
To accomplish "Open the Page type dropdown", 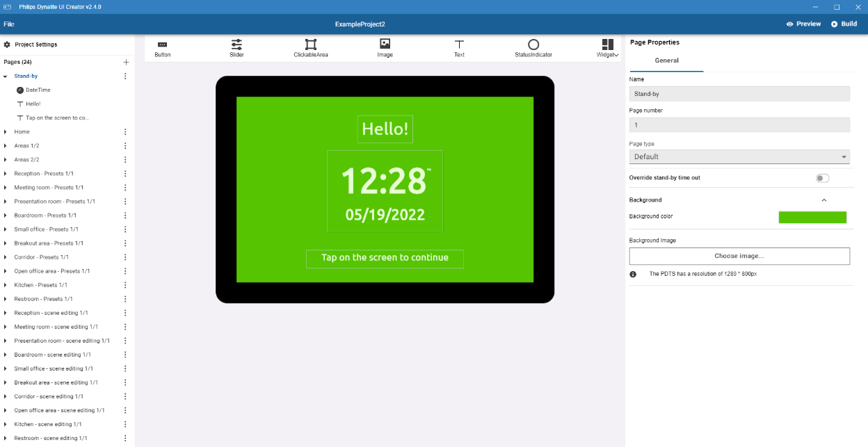I will [x=739, y=156].
